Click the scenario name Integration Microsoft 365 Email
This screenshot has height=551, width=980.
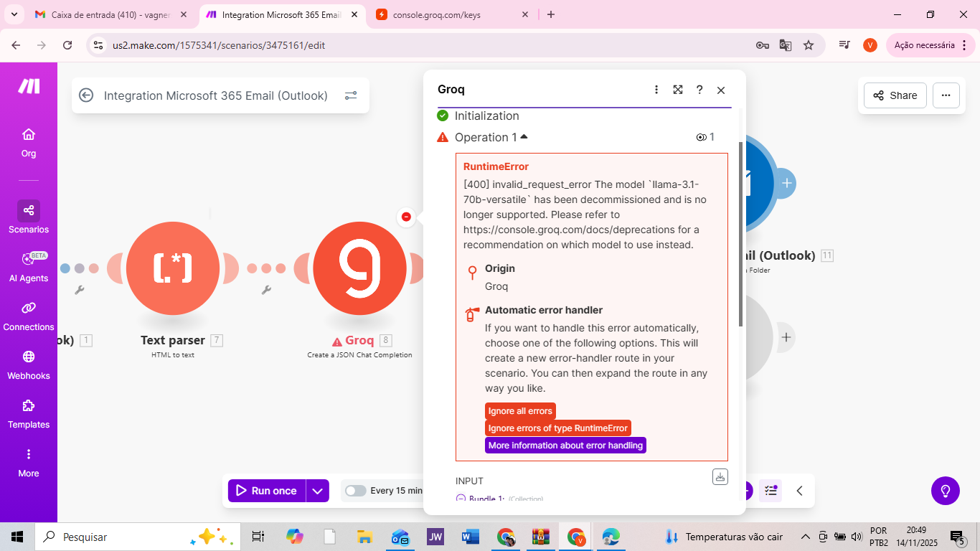216,95
